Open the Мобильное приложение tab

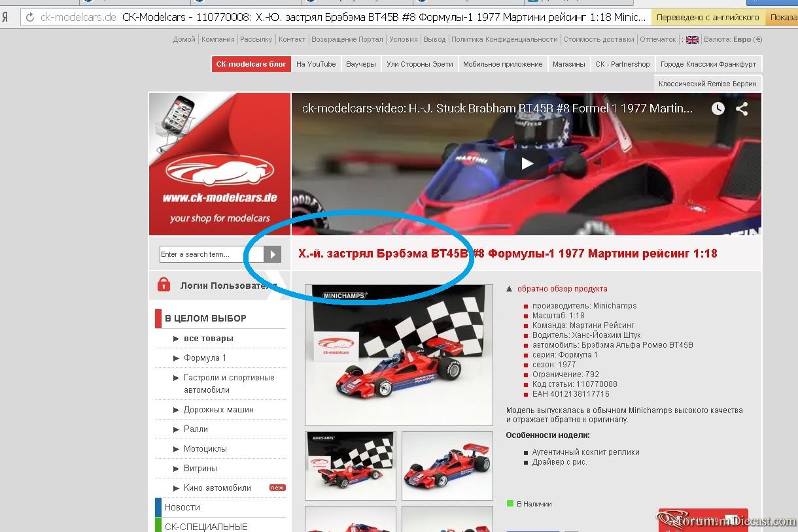[x=502, y=64]
